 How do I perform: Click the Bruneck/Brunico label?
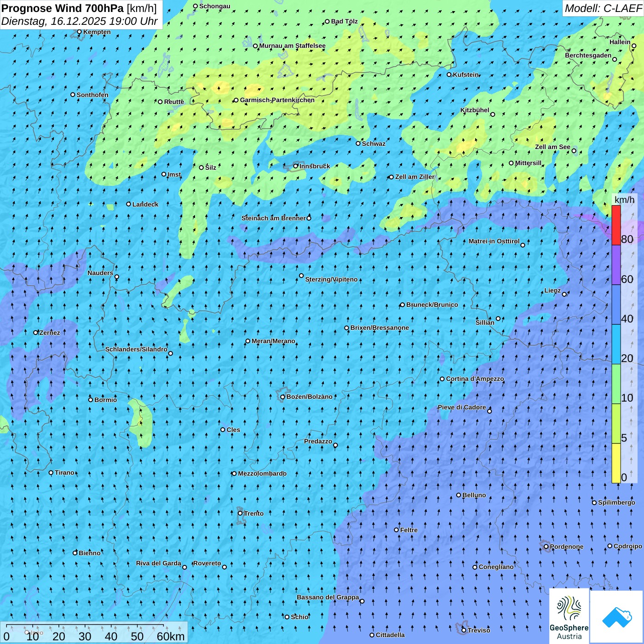click(x=432, y=305)
